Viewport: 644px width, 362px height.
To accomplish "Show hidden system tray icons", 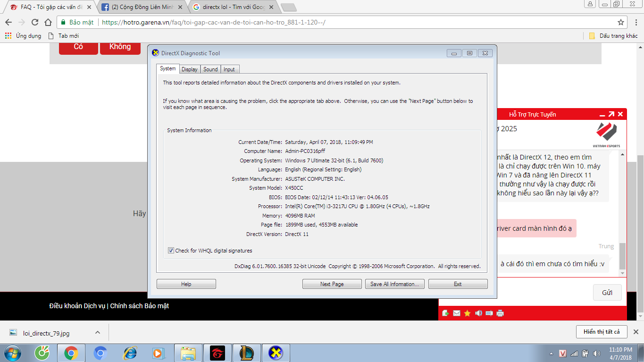I will pyautogui.click(x=551, y=354).
